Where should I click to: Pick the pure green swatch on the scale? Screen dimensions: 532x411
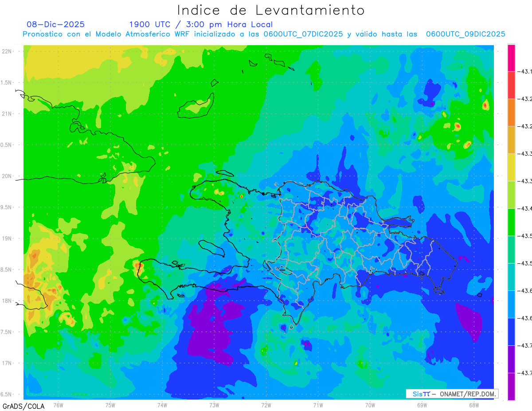pos(511,222)
